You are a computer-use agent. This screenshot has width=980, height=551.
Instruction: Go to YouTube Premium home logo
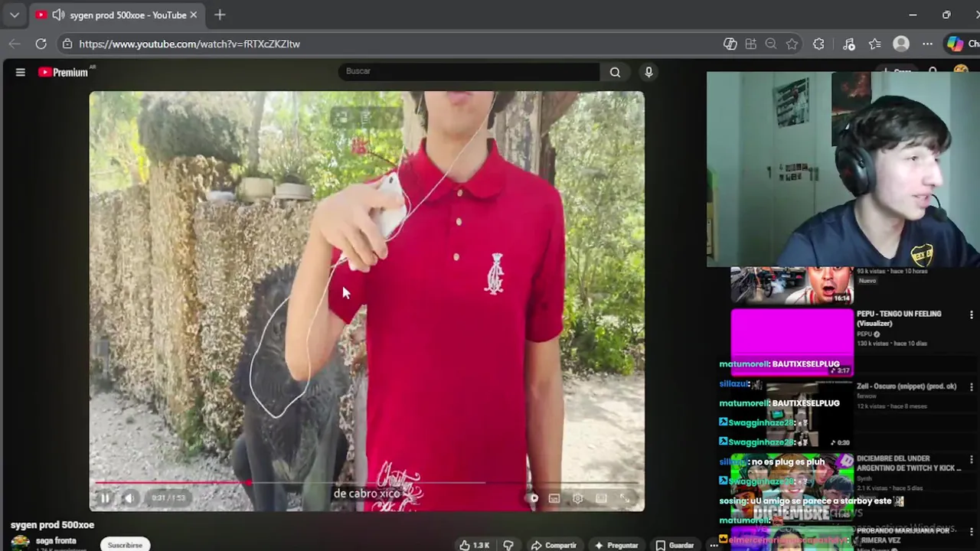[64, 72]
